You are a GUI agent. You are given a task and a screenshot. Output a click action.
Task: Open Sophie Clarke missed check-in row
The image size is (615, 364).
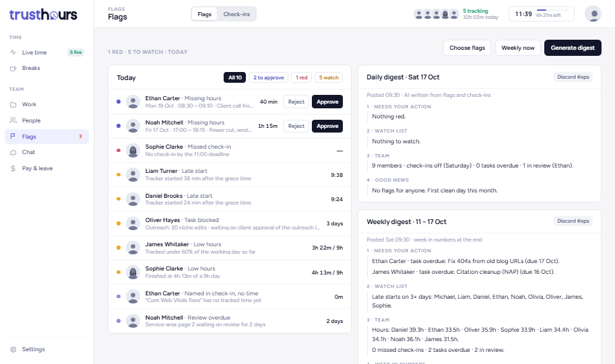[x=230, y=151]
